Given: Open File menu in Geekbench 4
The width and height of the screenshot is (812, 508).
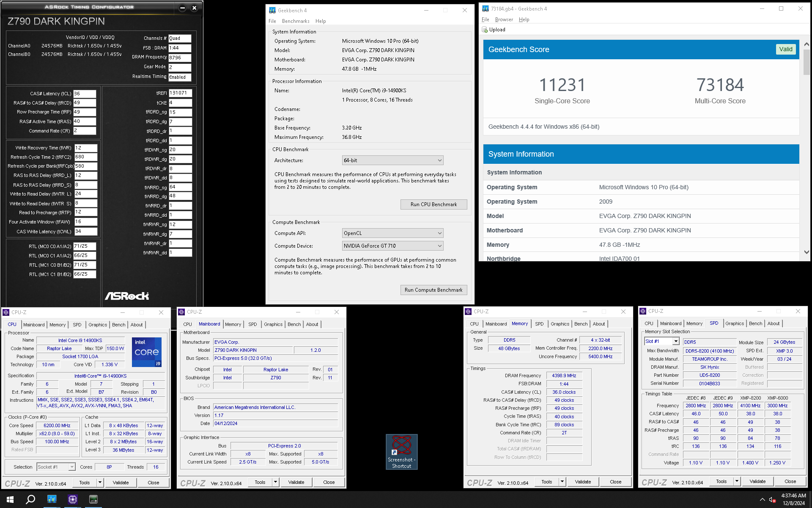Looking at the screenshot, I should click(272, 21).
